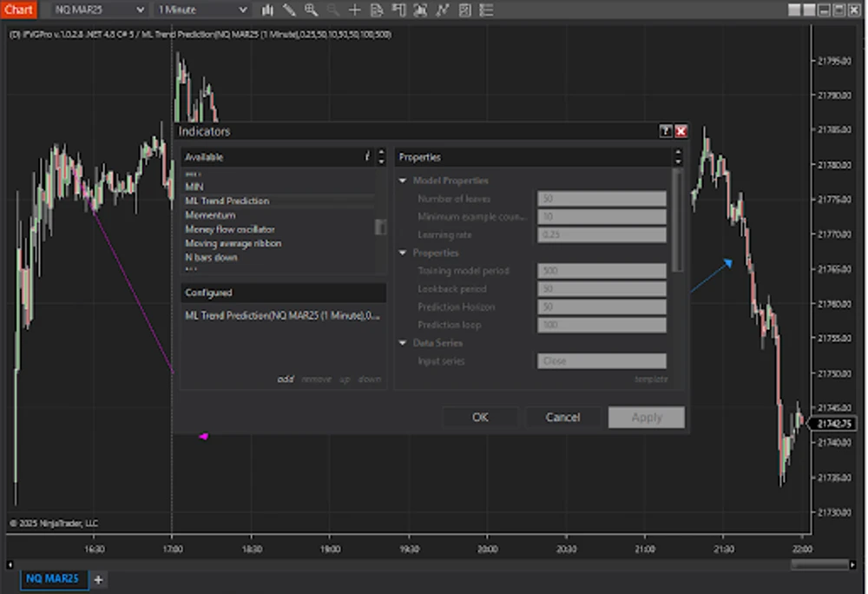Click the info 'i' icon in Available header
Image resolution: width=868 pixels, height=594 pixels.
367,156
